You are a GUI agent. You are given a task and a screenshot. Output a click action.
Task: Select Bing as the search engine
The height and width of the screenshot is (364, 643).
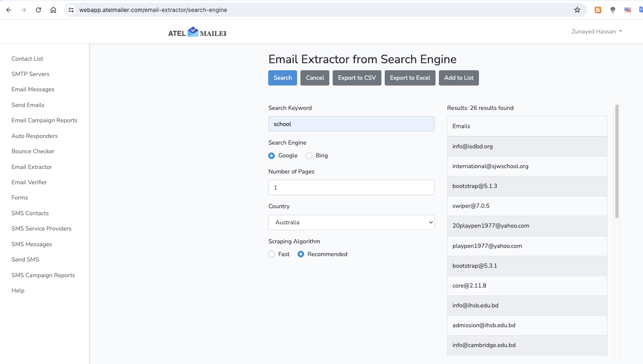click(309, 156)
